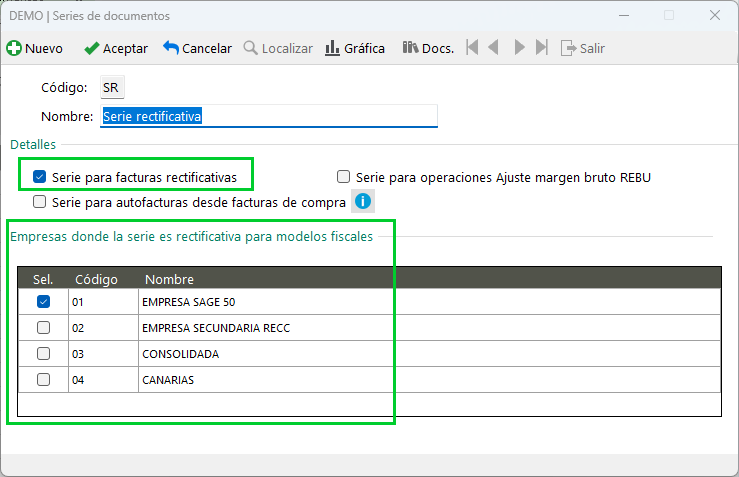Image resolution: width=739 pixels, height=477 pixels.
Task: Click code cell 01
Action: [x=103, y=302]
